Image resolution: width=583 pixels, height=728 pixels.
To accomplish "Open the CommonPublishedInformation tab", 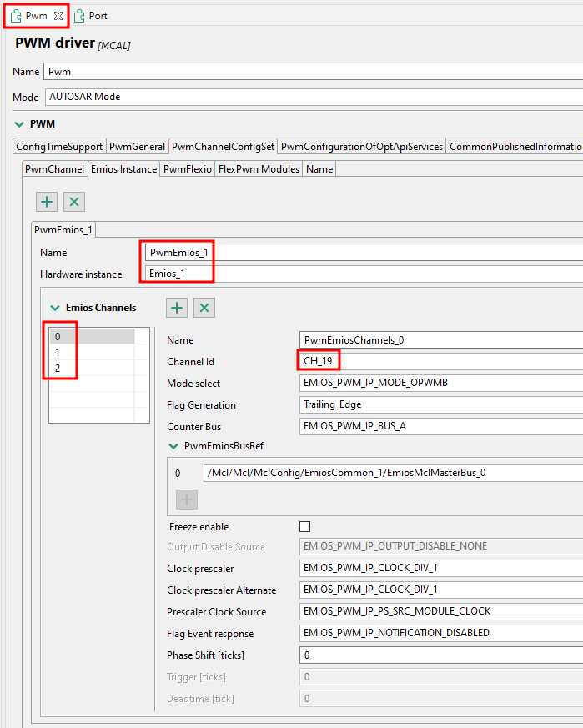I will point(515,147).
